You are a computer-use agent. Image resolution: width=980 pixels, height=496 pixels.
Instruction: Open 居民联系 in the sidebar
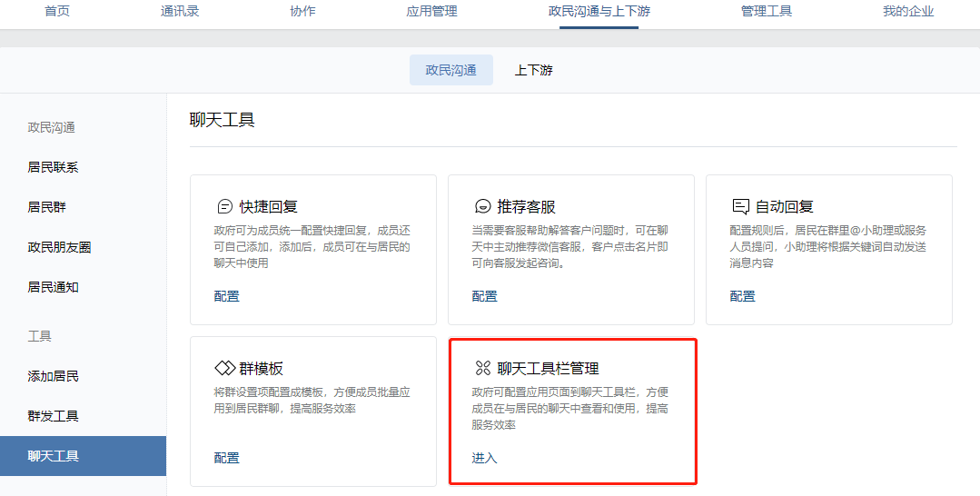click(x=53, y=168)
